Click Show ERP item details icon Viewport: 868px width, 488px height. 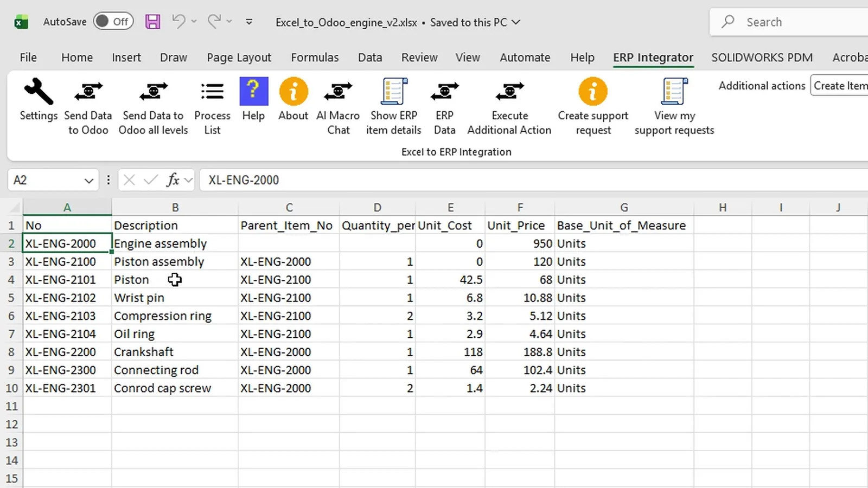pyautogui.click(x=394, y=91)
